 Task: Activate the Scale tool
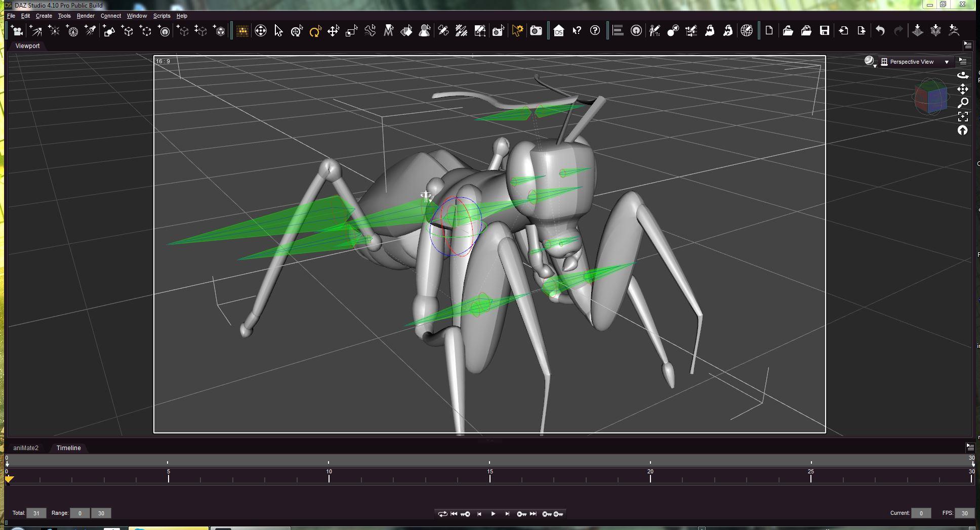[351, 31]
